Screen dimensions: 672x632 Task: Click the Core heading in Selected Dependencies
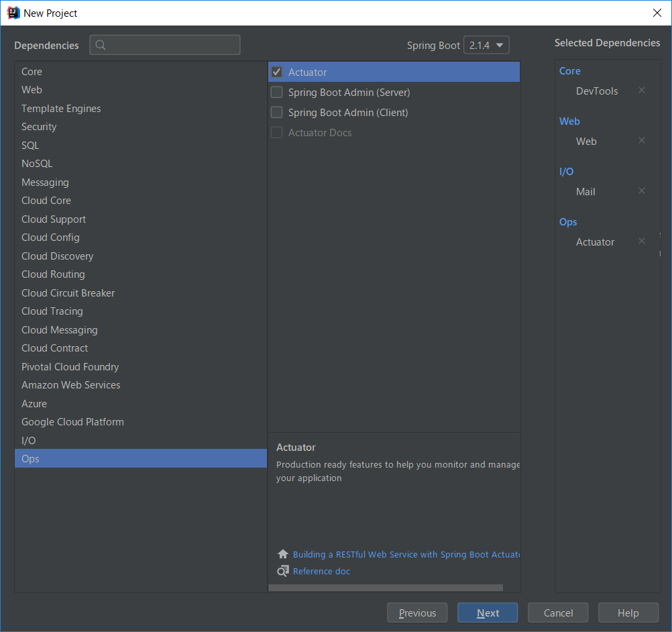pyautogui.click(x=569, y=70)
